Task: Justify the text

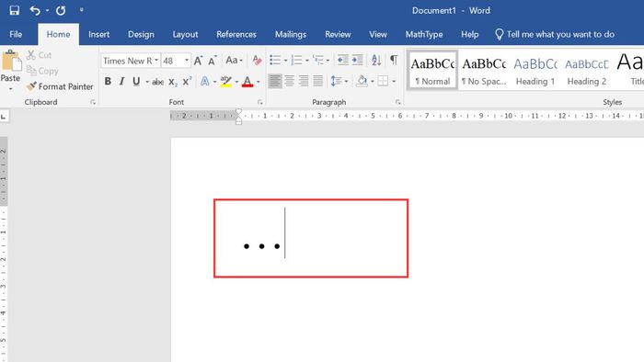Action: tap(318, 81)
